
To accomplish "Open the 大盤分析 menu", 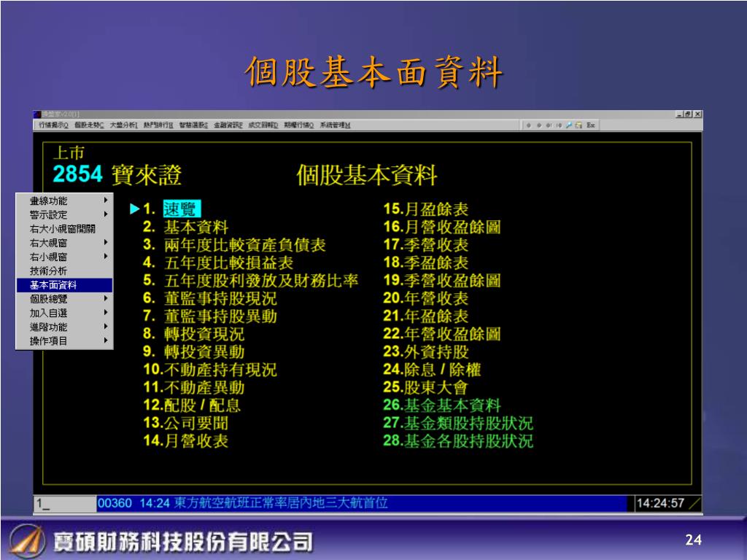I will tap(124, 125).
